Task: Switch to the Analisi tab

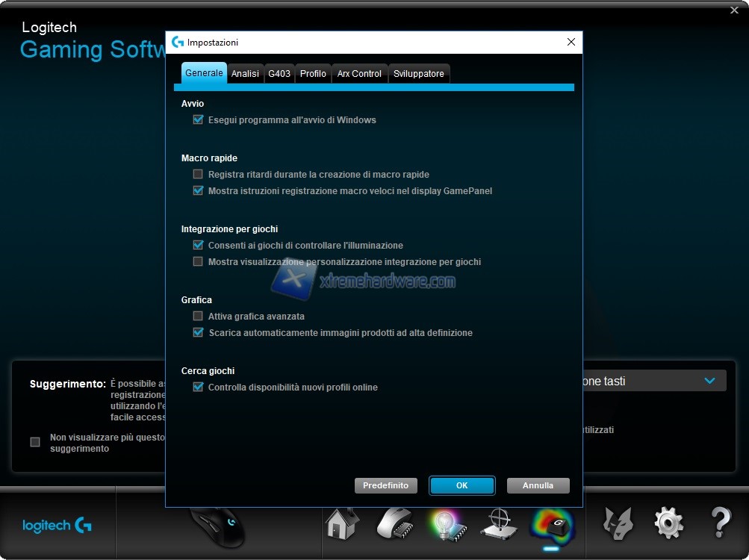Action: (x=245, y=73)
